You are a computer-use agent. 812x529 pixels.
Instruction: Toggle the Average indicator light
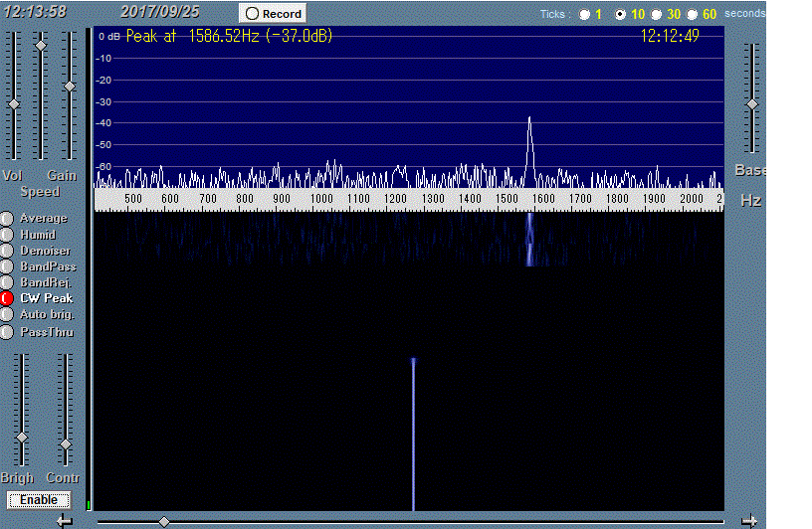coord(6,219)
